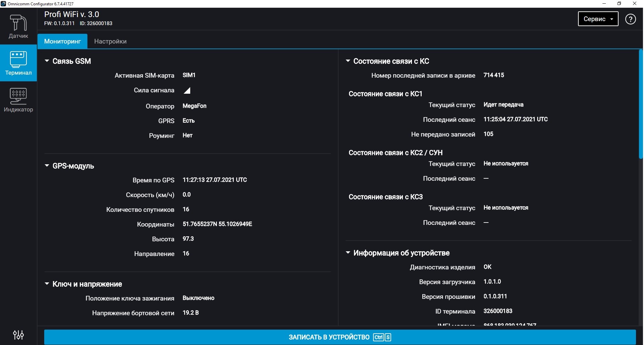
Task: Collapse the Связь GSM section
Action: 47,61
